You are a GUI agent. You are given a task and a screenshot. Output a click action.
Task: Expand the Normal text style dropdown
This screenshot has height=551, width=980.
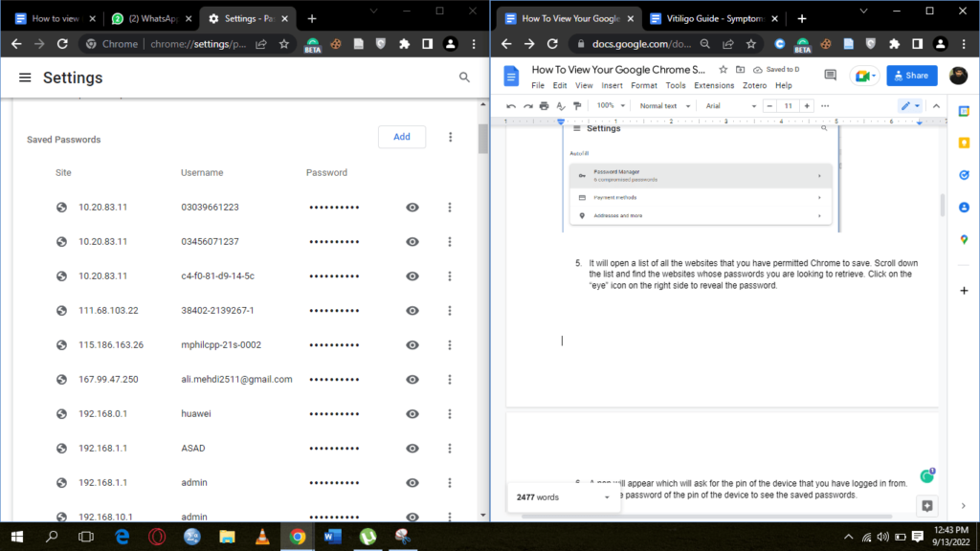point(663,106)
